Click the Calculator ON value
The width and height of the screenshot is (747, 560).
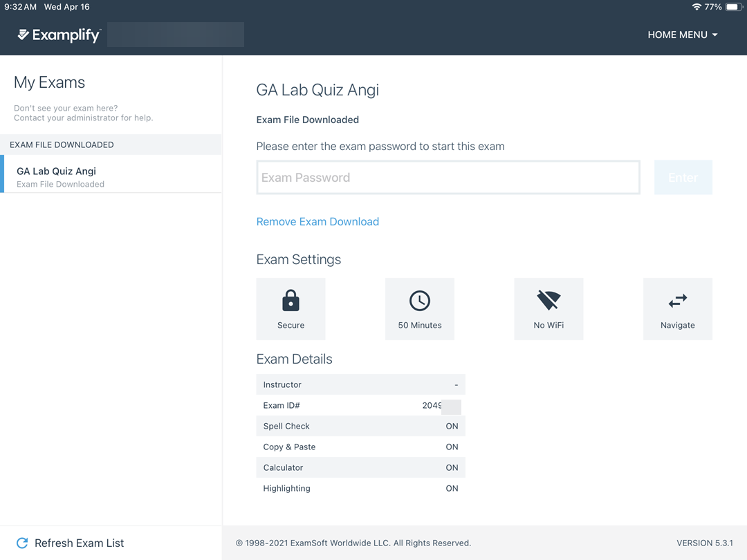click(452, 467)
